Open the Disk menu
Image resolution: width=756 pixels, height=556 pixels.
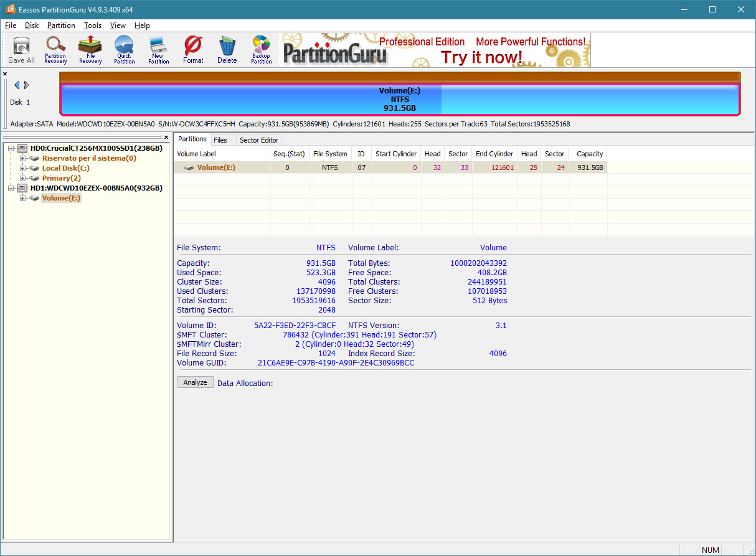32,26
